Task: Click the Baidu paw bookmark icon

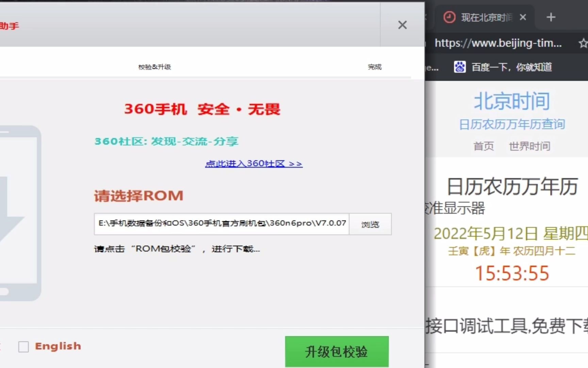Action: 460,67
